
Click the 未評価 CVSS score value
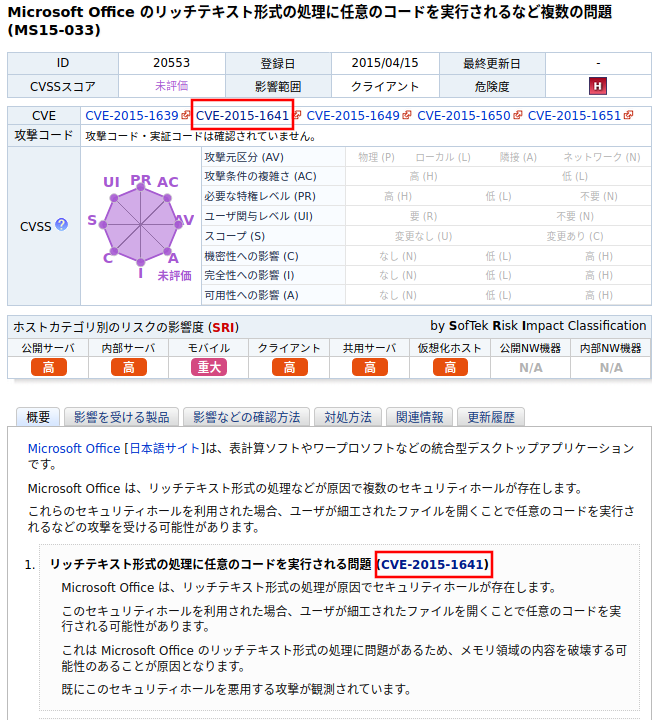click(x=172, y=86)
